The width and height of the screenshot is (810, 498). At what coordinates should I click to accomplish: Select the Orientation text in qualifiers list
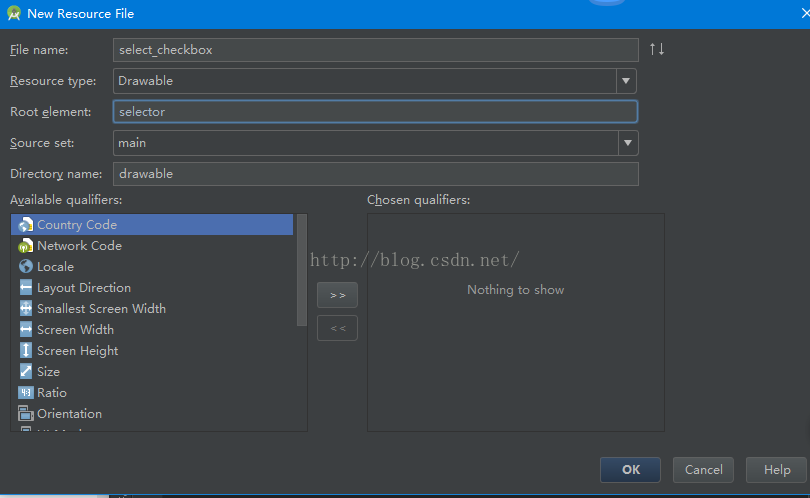click(x=69, y=414)
